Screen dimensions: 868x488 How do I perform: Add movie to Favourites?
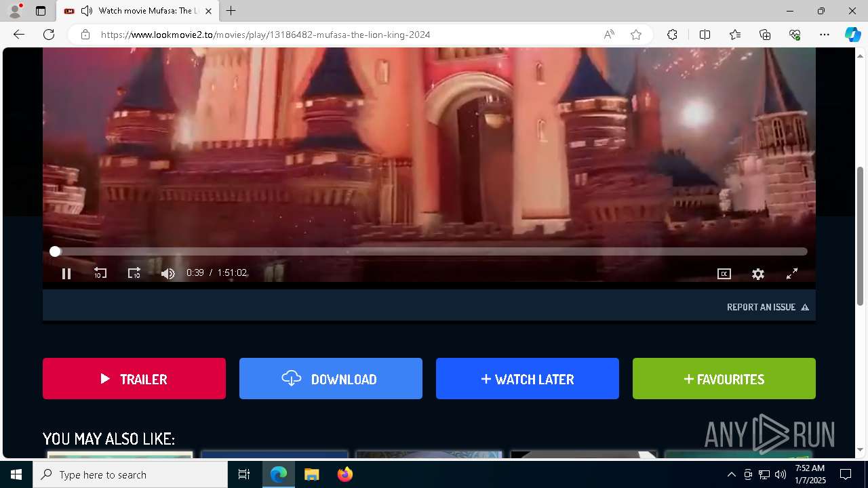point(724,379)
